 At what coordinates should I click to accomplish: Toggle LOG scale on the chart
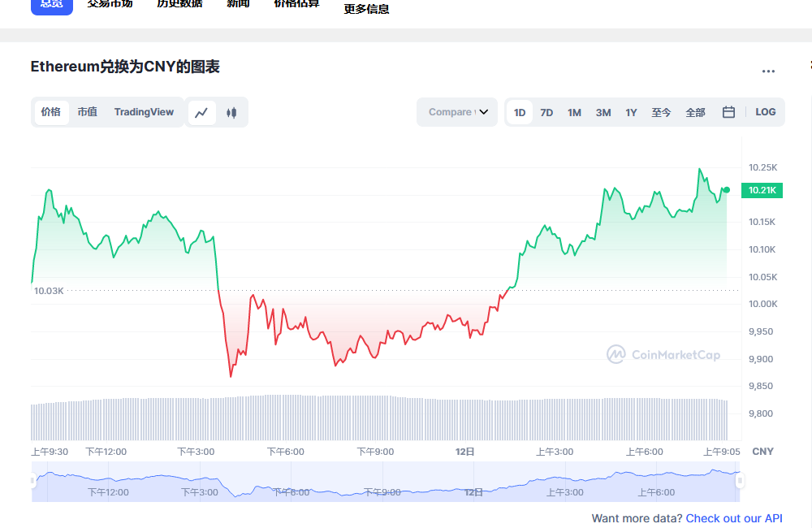pyautogui.click(x=765, y=112)
